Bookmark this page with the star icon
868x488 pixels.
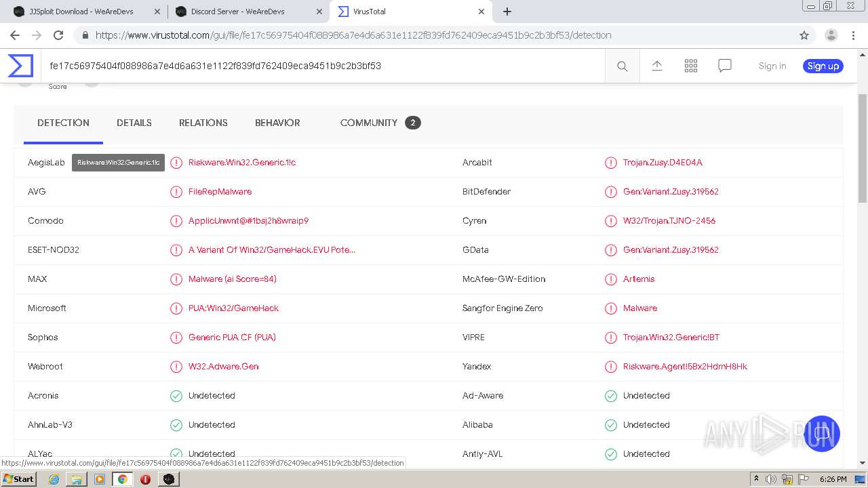tap(804, 35)
